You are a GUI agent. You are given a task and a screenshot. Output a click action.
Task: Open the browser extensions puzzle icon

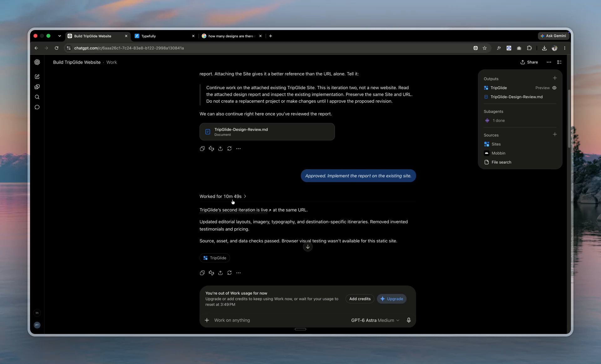tap(529, 48)
